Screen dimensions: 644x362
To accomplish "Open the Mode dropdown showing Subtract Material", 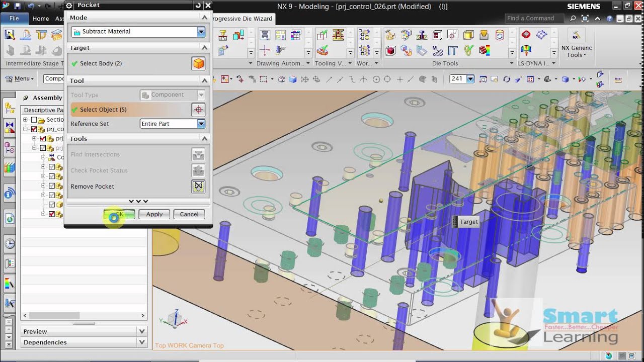I will click(x=201, y=32).
